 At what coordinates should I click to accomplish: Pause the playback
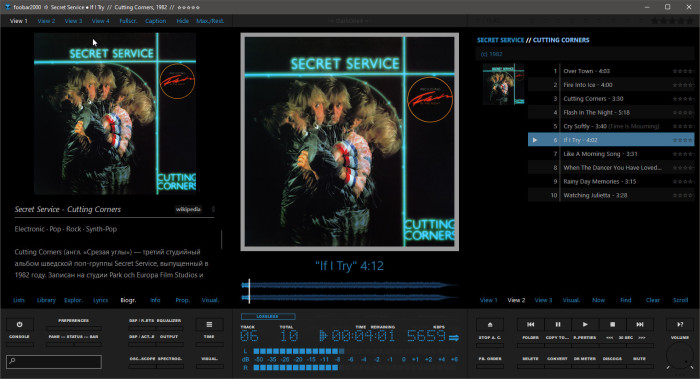[x=558, y=325]
